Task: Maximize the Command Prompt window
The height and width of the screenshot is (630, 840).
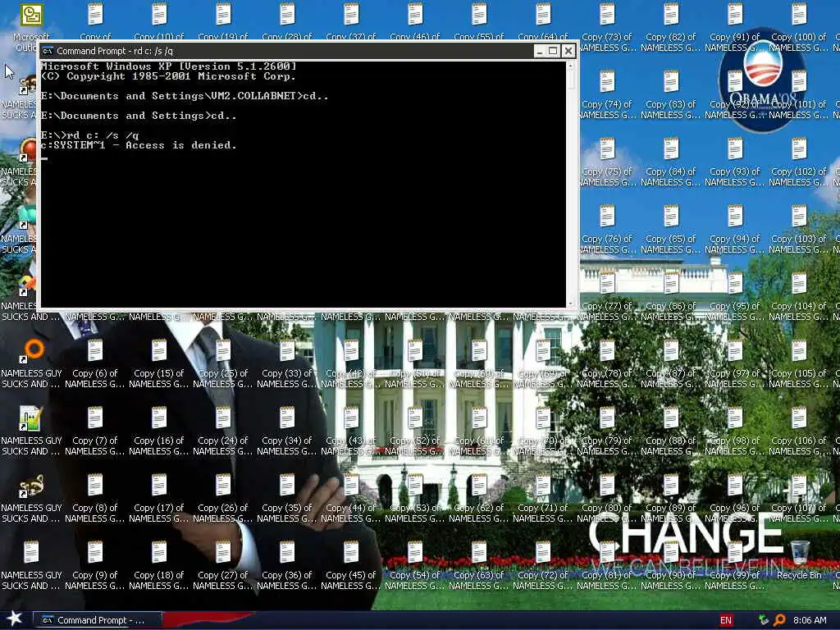Action: tap(554, 51)
